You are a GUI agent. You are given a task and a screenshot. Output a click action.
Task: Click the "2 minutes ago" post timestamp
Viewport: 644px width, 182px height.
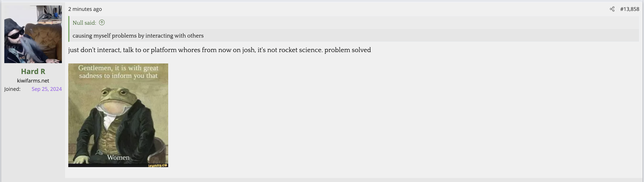[85, 9]
